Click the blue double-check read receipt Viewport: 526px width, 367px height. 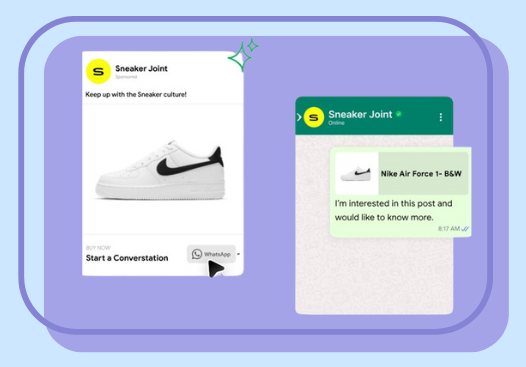(465, 229)
